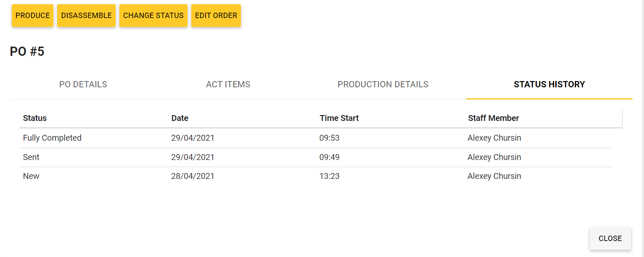Open the ACT ITEMS tab
Screen dimensions: 644x257
coord(228,84)
